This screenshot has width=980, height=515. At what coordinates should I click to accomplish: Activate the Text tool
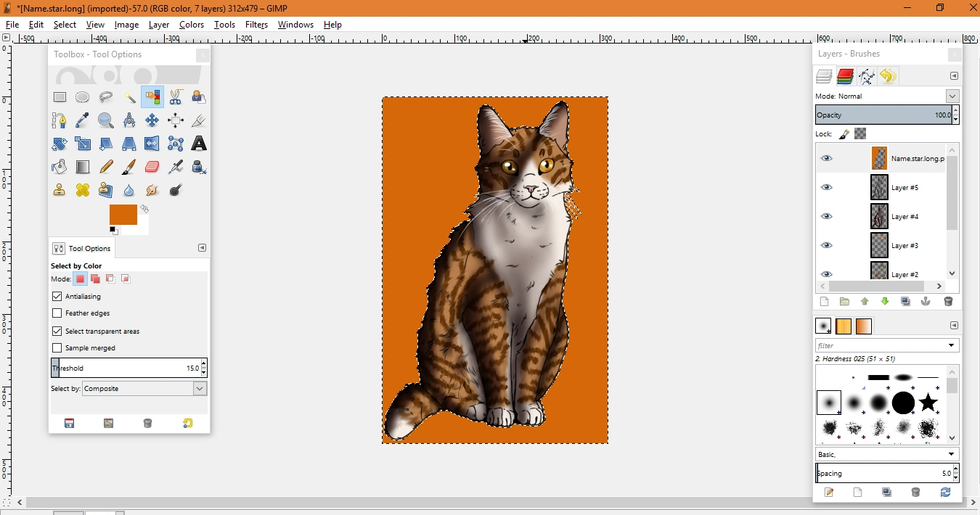(198, 144)
